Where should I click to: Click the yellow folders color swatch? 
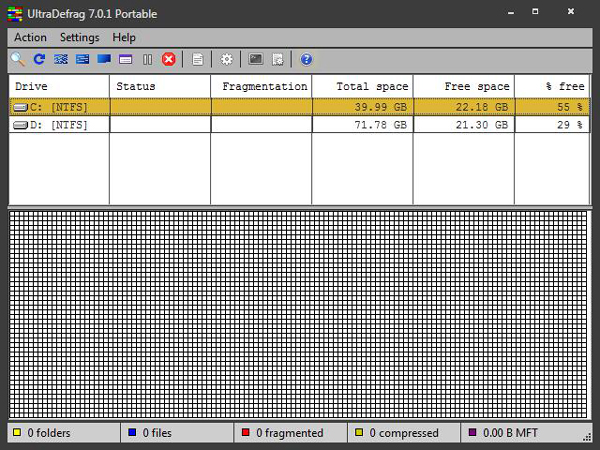pyautogui.click(x=17, y=432)
